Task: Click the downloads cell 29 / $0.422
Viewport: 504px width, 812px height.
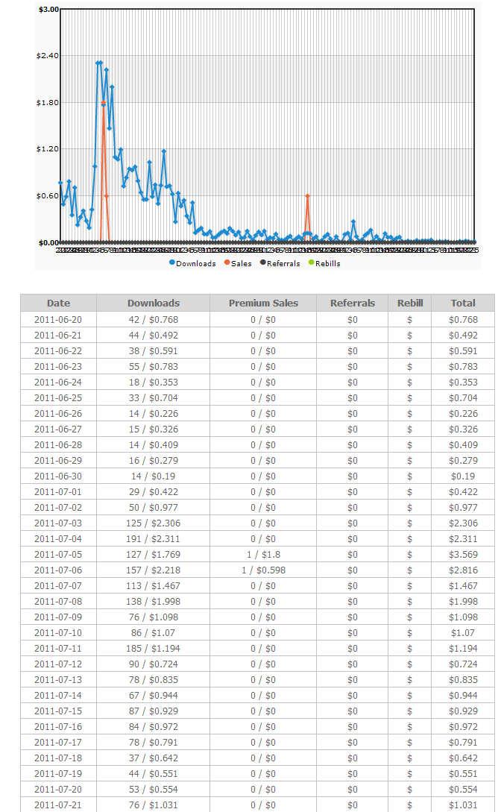Action: tap(154, 491)
